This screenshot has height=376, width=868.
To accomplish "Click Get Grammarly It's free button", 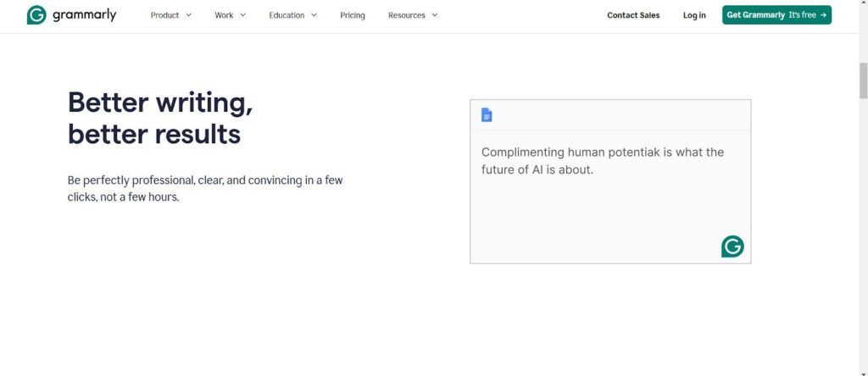I will pos(776,15).
